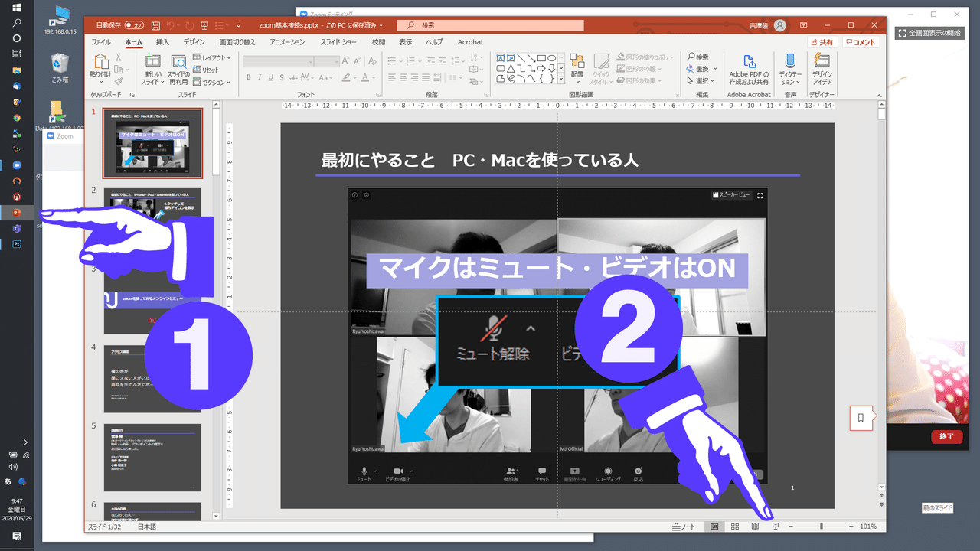Click the Save icon in title bar

155,25
